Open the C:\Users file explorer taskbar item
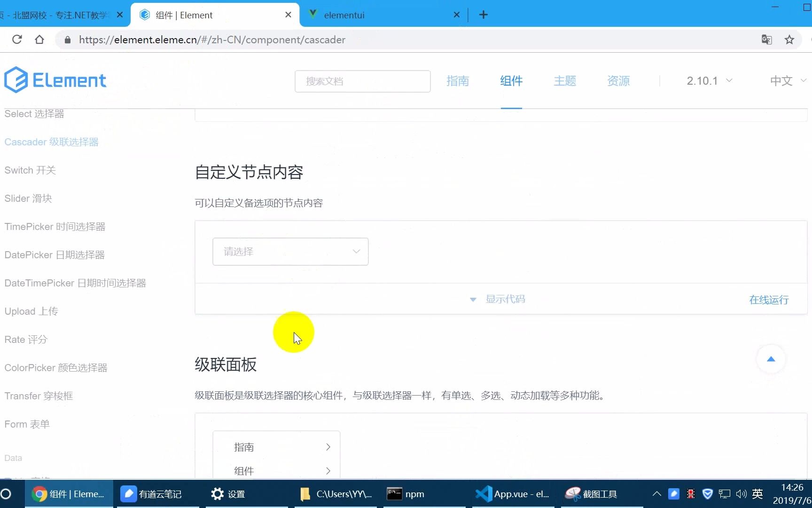The image size is (812, 508). pyautogui.click(x=336, y=494)
